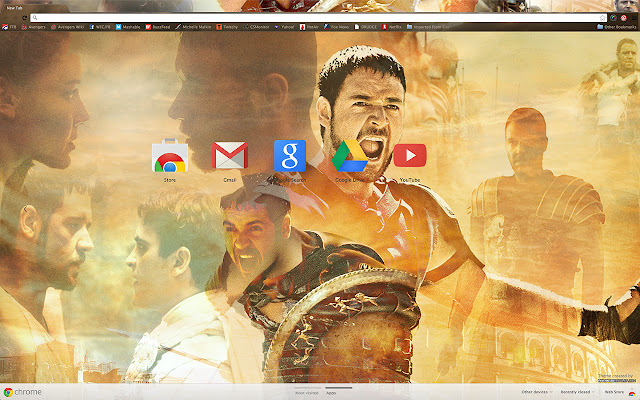640x400 pixels.
Task: Click the theme creator link text
Action: coord(617,380)
